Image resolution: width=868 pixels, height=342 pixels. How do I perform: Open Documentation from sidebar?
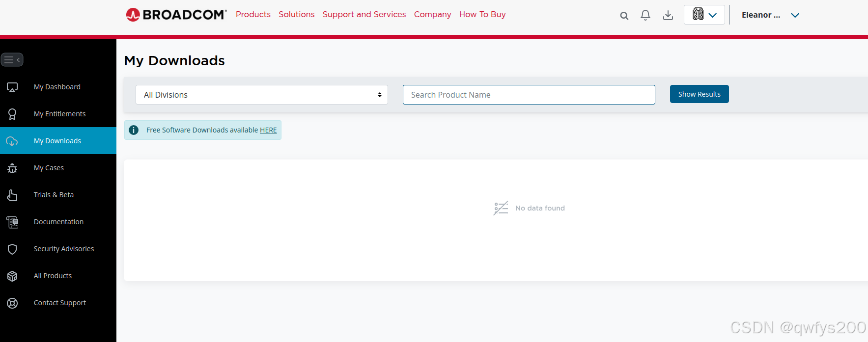point(58,222)
